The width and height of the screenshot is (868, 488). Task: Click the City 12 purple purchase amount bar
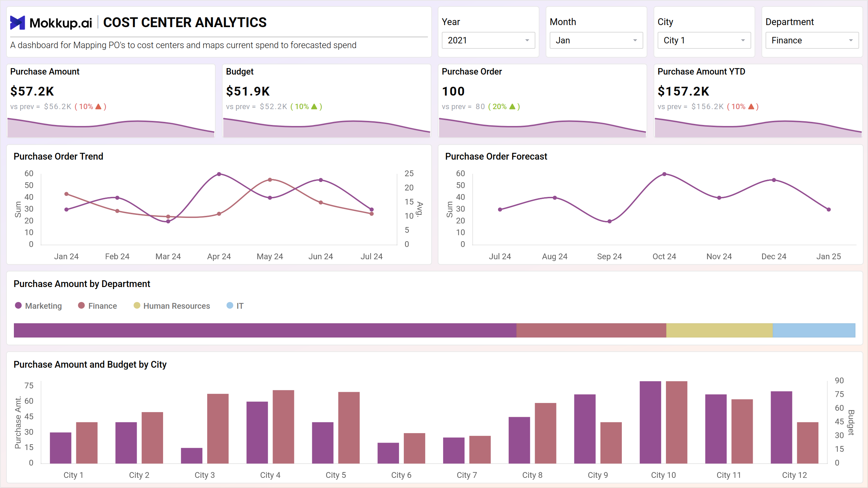782,427
